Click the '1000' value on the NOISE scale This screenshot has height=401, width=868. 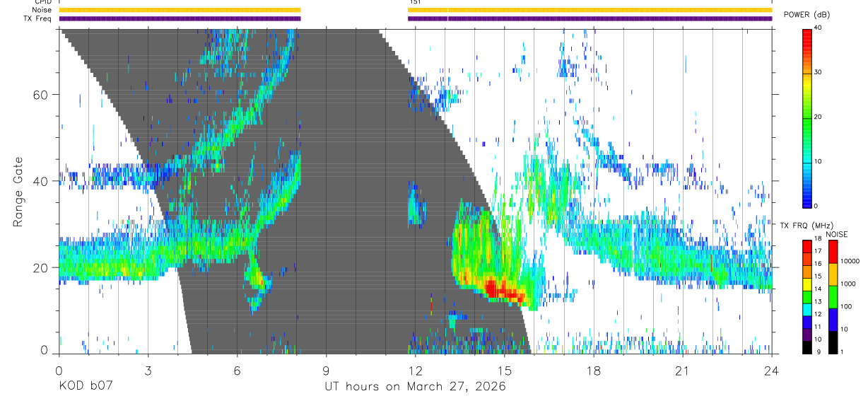(848, 284)
